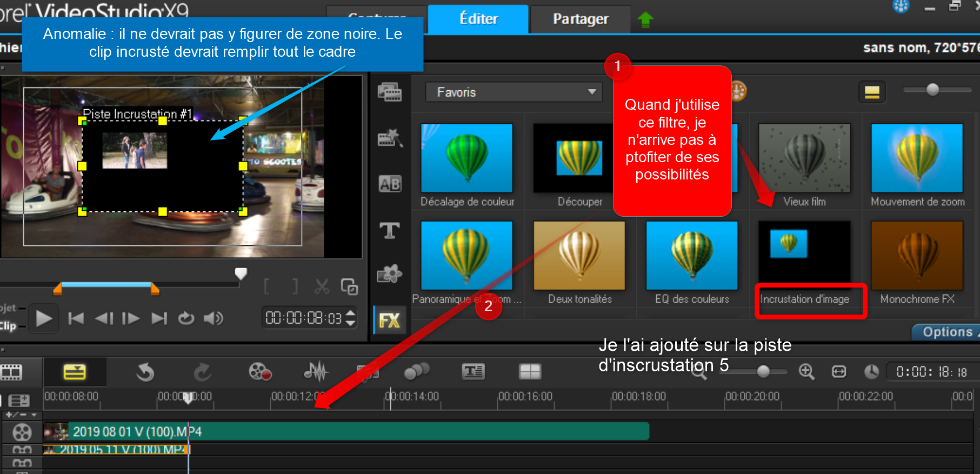Screen dimensions: 980x474
Task: Click the project duration clock icon
Action: pyautogui.click(x=871, y=372)
